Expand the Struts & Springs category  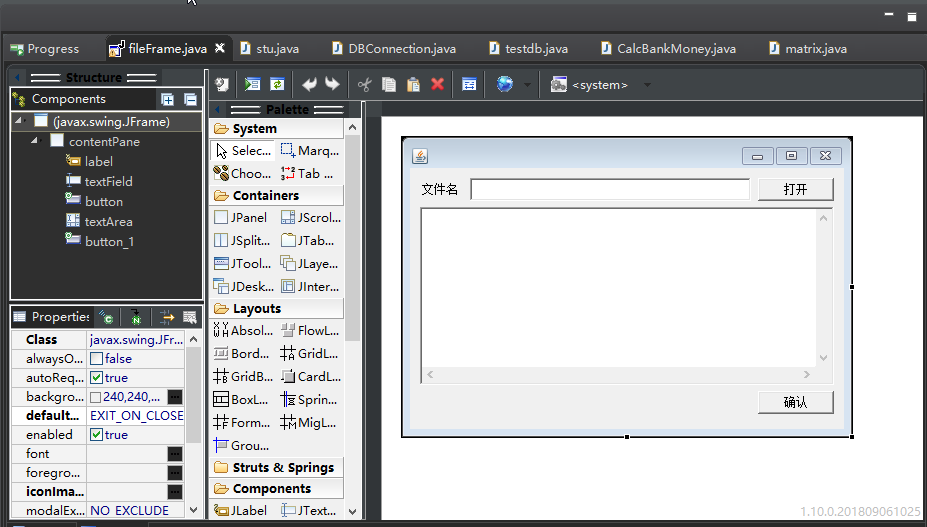click(x=276, y=467)
